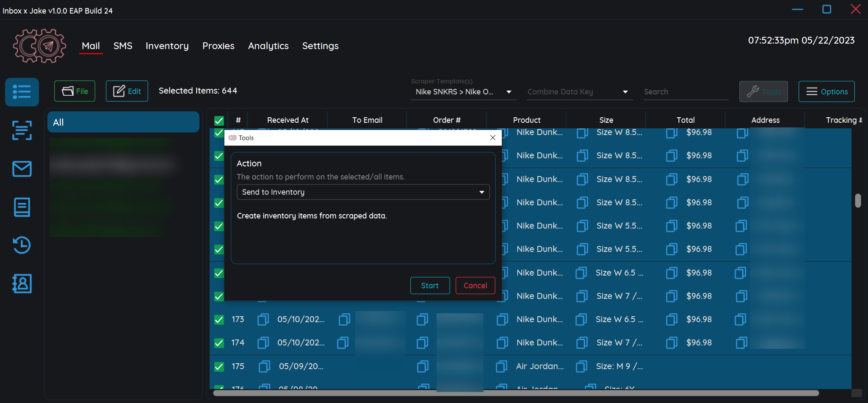Viewport: 868px width, 403px height.
Task: Open the Nike SNKRS scraper template dropdown
Action: [463, 91]
